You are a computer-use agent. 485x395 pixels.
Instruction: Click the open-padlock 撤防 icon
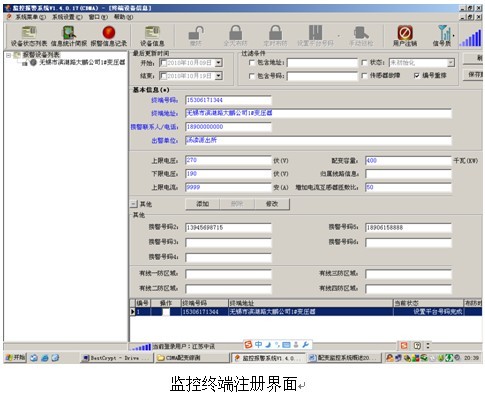(x=196, y=36)
